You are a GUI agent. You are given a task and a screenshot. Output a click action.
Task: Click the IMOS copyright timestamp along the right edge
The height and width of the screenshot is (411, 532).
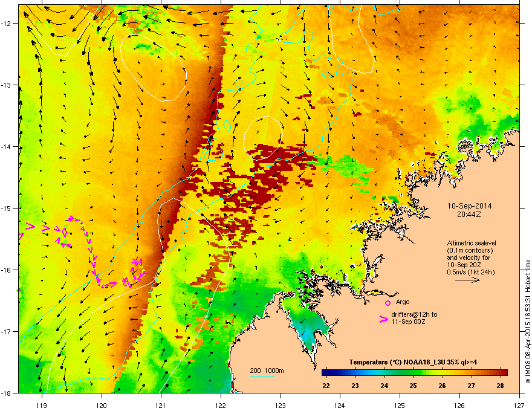coord(528,322)
